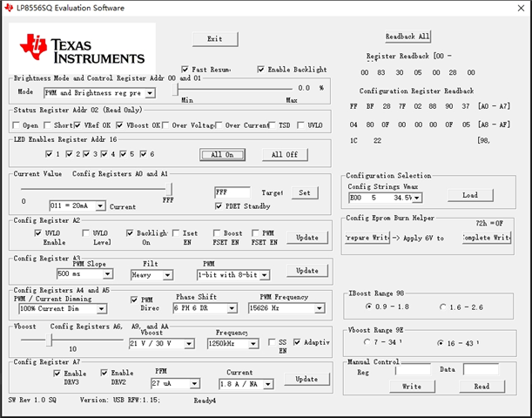Click the Load button
Screen dimensions: 532x418
point(470,195)
